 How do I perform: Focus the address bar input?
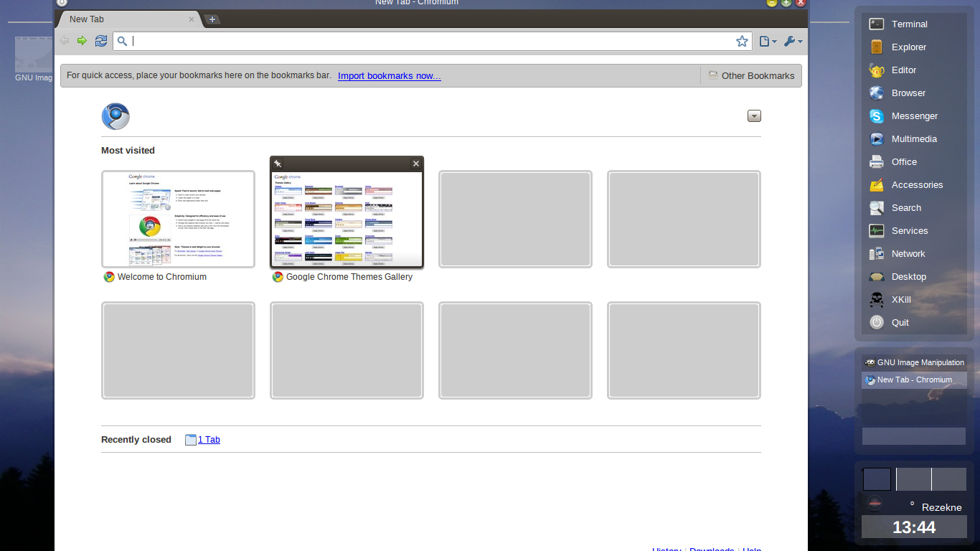[x=432, y=41]
